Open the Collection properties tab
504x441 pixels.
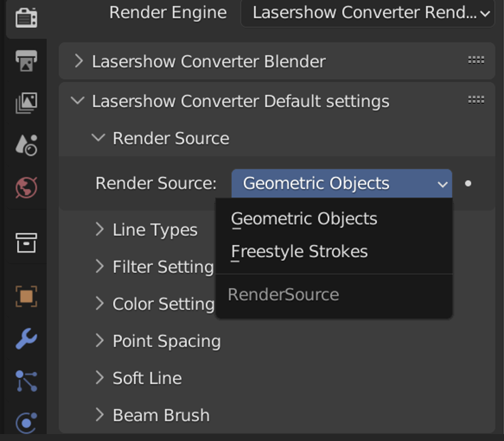(26, 243)
